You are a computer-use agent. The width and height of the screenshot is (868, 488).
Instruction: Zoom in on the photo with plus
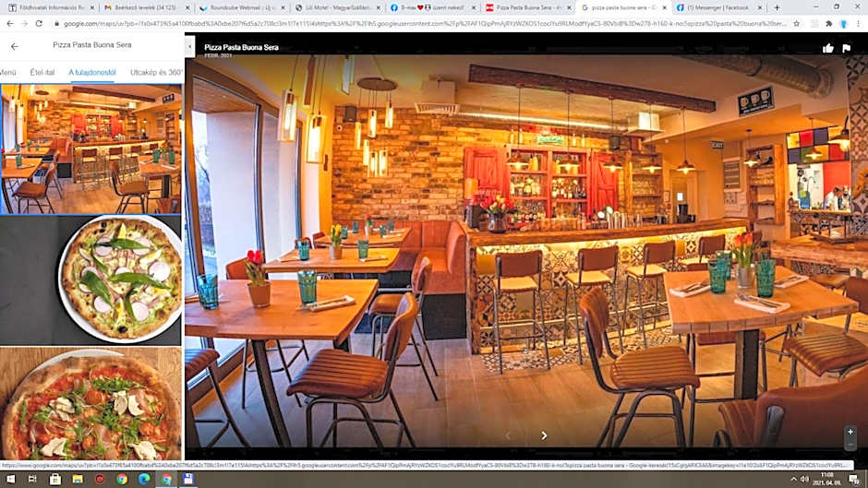(x=850, y=432)
